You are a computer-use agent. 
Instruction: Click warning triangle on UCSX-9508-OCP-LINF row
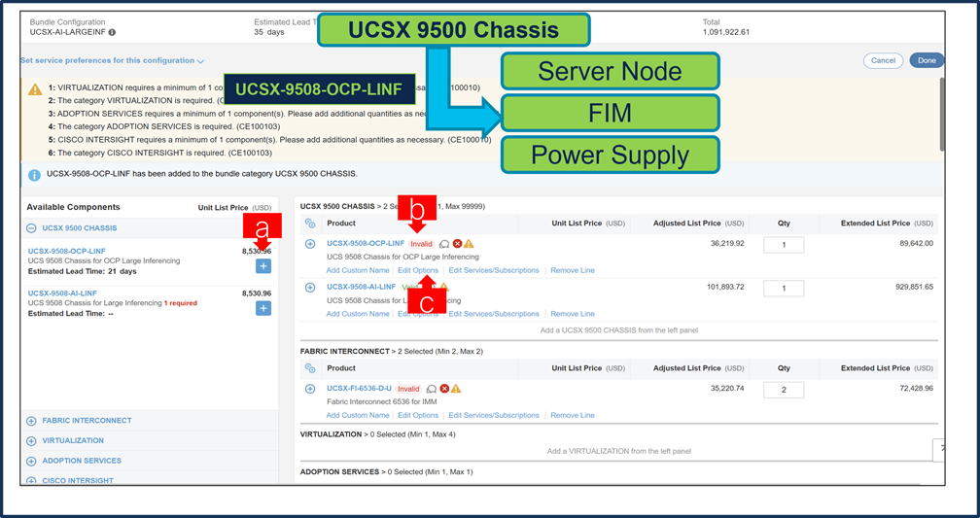469,244
